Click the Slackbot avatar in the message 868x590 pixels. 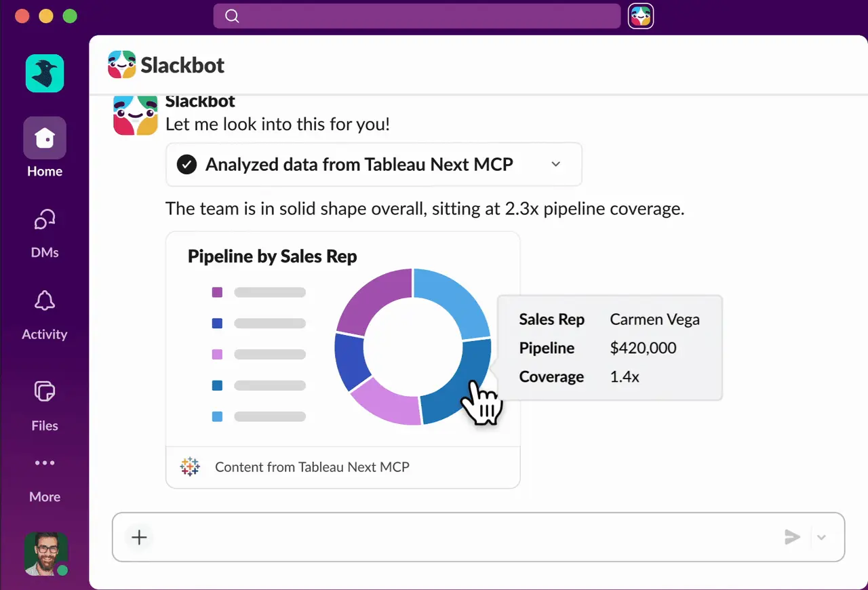pos(134,115)
